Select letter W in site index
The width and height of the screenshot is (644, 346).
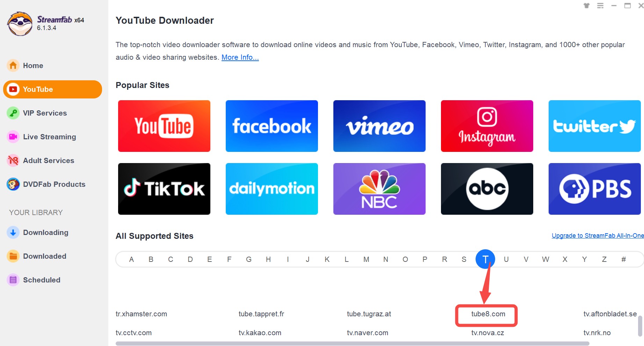pyautogui.click(x=545, y=259)
